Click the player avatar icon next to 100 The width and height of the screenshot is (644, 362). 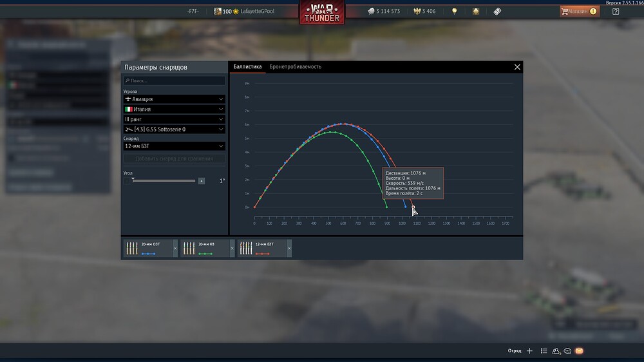pos(217,12)
